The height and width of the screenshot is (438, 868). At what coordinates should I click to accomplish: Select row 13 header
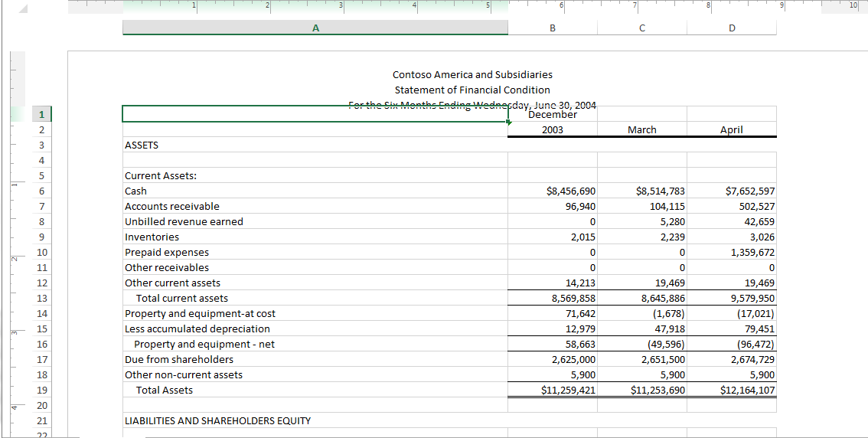tap(41, 298)
